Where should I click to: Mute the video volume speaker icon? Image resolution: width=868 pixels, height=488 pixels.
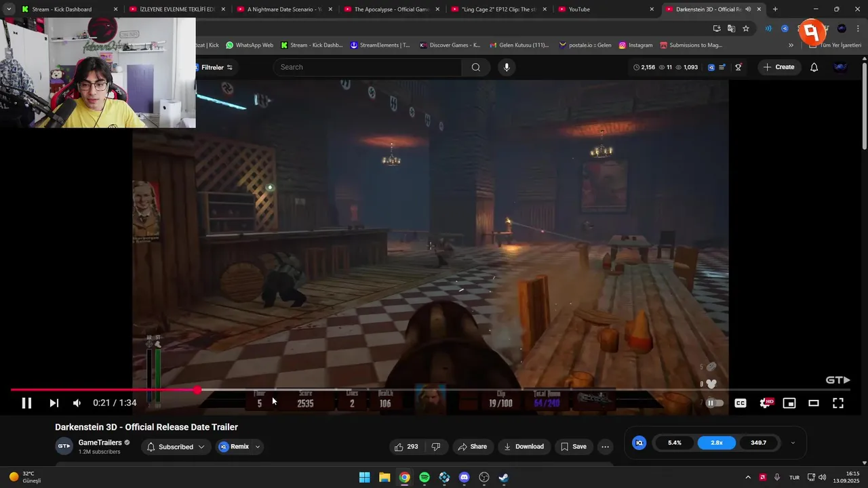pyautogui.click(x=77, y=403)
